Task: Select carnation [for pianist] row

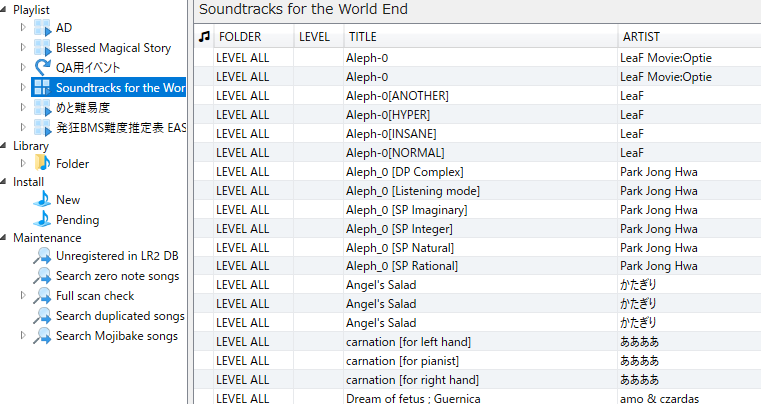Action: (478, 360)
